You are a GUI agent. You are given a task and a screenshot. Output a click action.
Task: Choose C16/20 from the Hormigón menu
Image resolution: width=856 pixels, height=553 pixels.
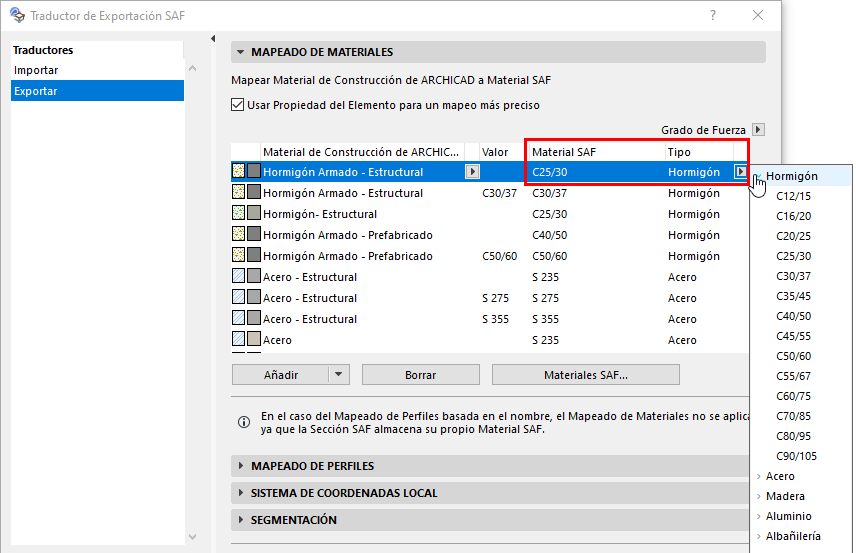point(793,216)
